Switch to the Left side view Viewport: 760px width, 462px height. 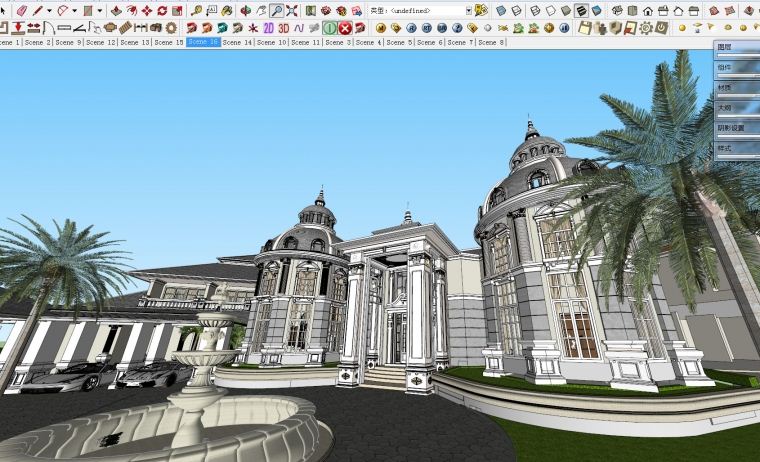(x=694, y=10)
